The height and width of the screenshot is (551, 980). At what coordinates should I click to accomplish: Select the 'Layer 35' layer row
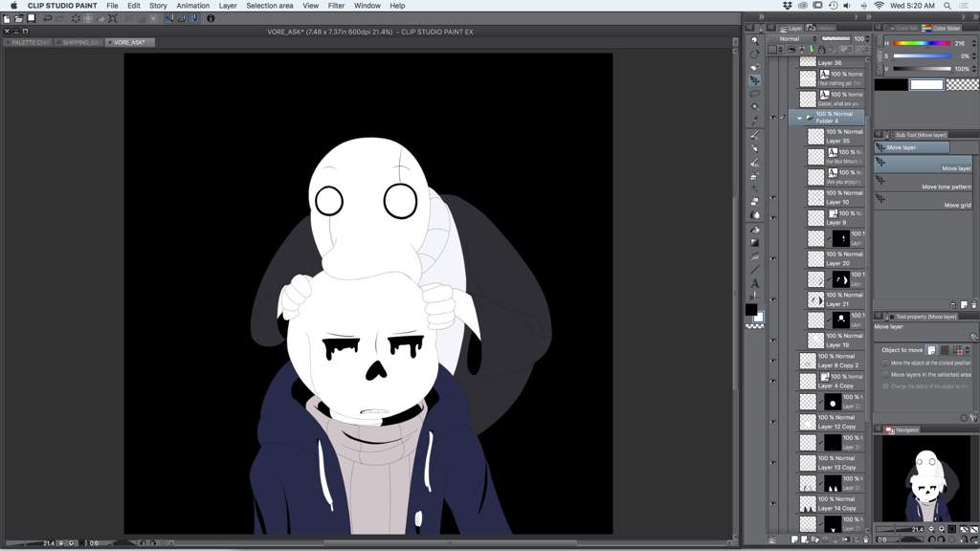[x=835, y=136]
